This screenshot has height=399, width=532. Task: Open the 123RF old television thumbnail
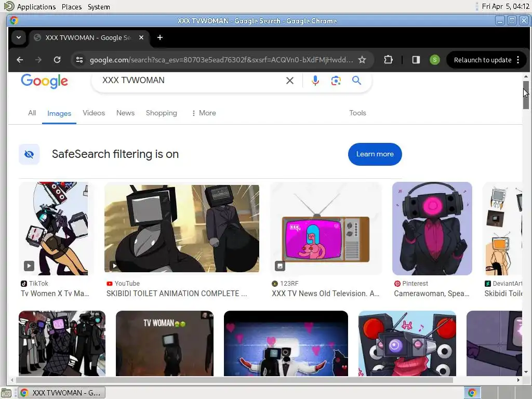(326, 229)
